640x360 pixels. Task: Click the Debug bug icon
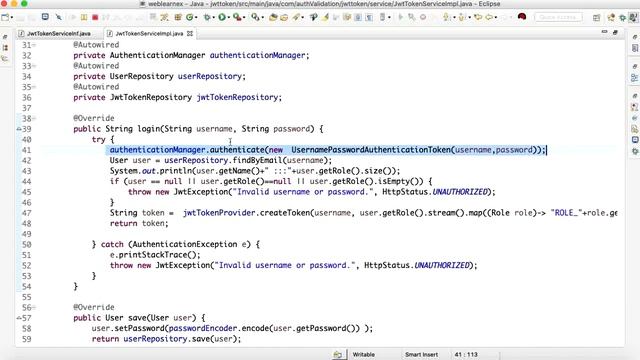tap(207, 17)
